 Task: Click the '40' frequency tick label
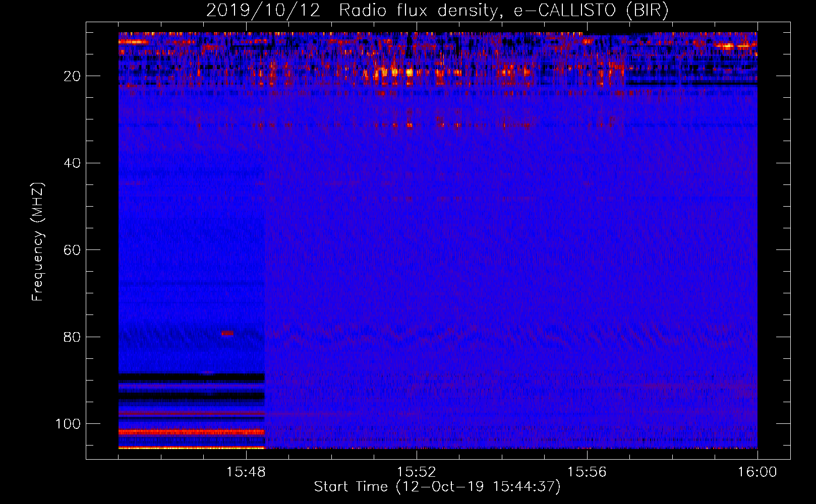pyautogui.click(x=72, y=163)
